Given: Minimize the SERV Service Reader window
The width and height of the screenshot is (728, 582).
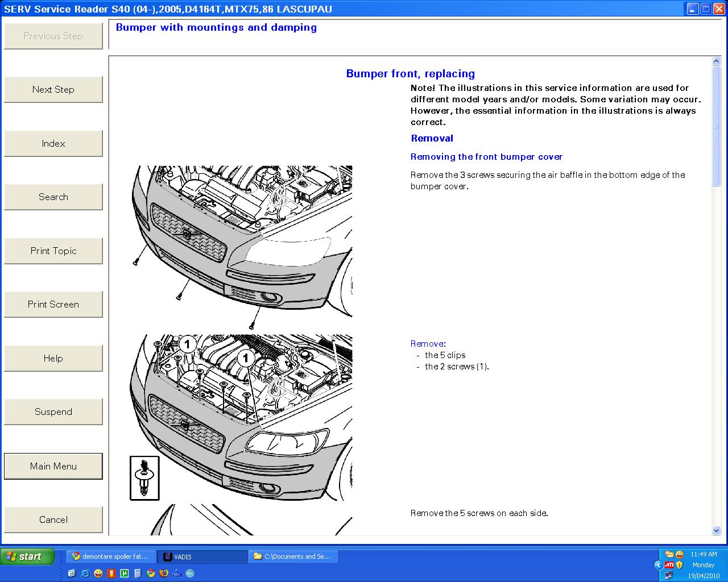Looking at the screenshot, I should point(693,9).
